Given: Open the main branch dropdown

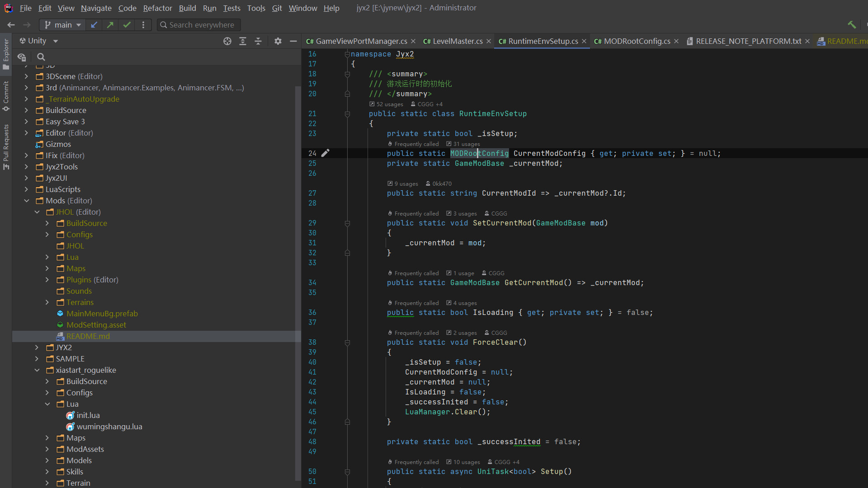Looking at the screenshot, I should coord(62,25).
